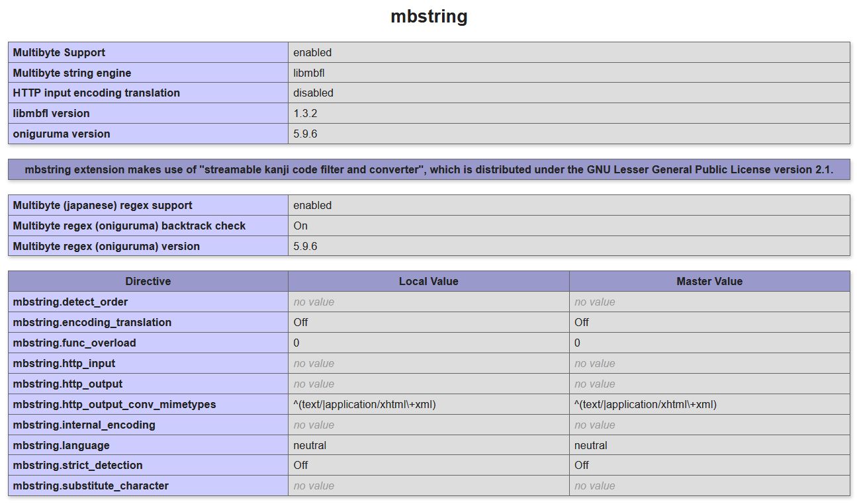Screen dimensions: 857x504
Task: Click the mbstring section heading
Action: coord(428,17)
